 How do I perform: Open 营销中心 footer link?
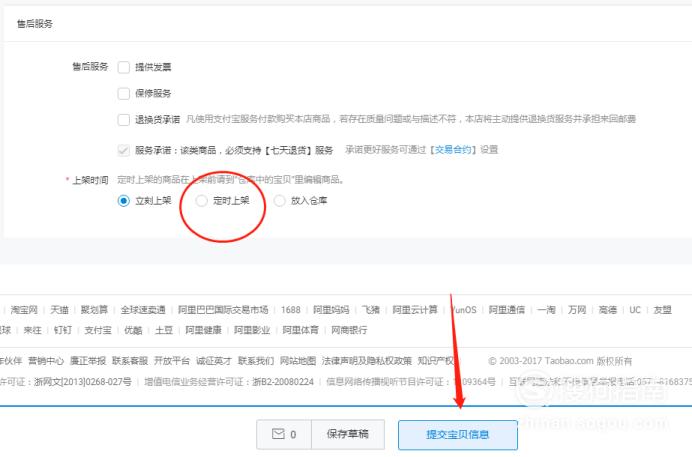coord(46,361)
